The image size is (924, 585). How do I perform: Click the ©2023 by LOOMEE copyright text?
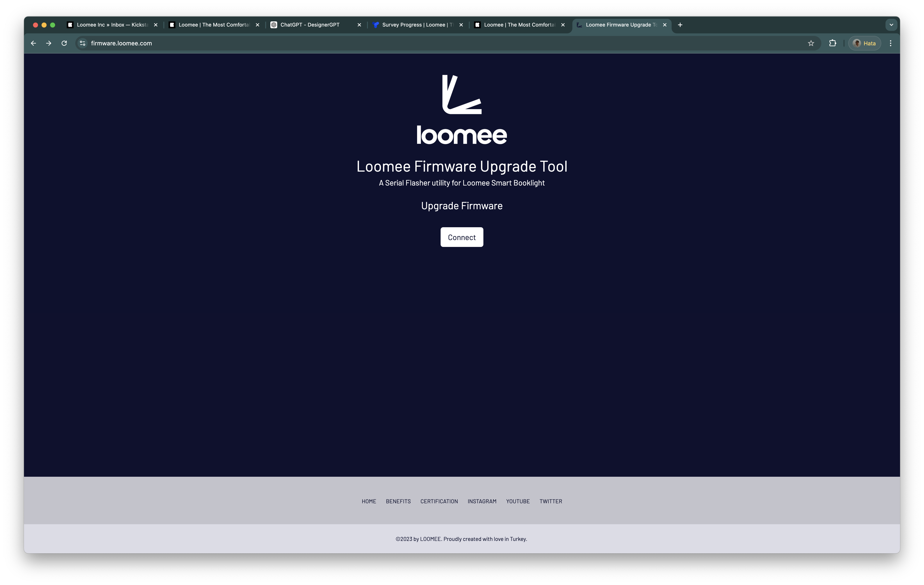pyautogui.click(x=461, y=539)
